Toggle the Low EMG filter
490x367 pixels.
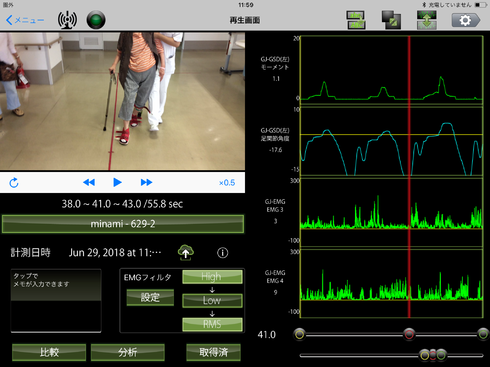(x=212, y=300)
